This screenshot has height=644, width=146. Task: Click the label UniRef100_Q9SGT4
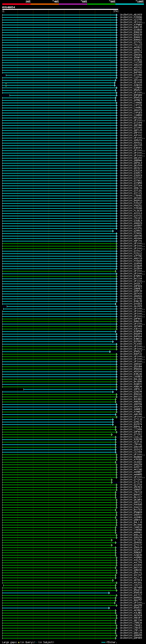click(x=131, y=53)
